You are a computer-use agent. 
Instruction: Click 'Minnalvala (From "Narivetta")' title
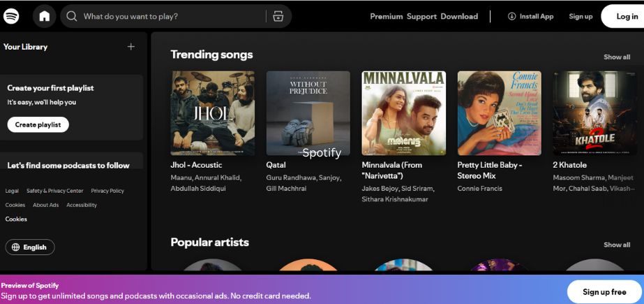tap(392, 171)
